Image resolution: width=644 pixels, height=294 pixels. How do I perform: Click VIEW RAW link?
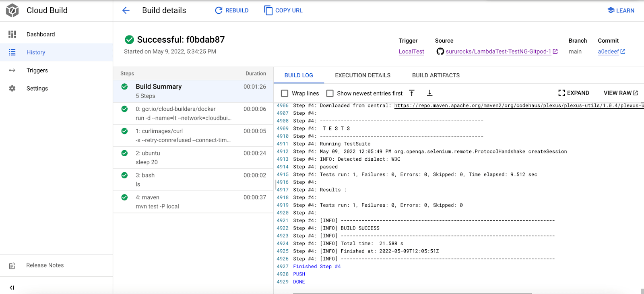(x=621, y=93)
